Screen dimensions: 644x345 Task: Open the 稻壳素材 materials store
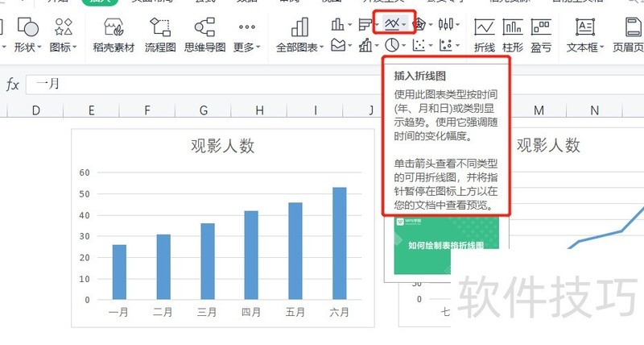click(114, 27)
